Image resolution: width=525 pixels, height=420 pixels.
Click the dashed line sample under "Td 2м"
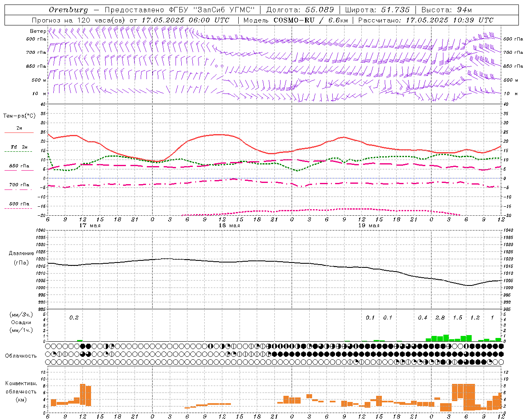coord(18,152)
